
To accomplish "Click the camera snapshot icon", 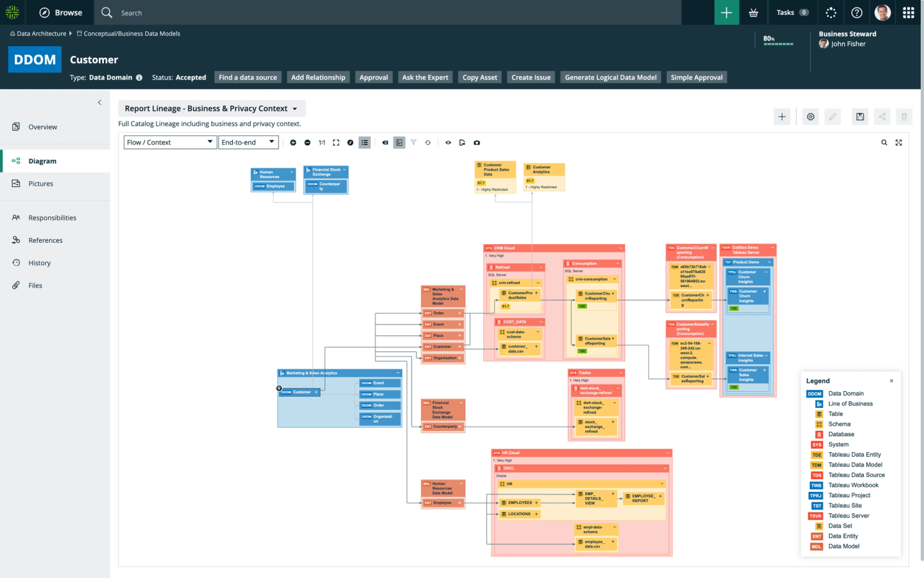I will tap(477, 143).
